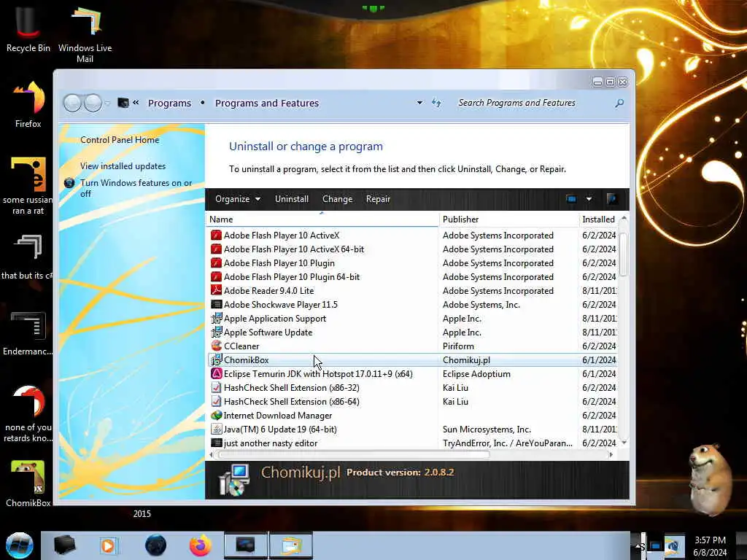
Task: Open Control Panel Home link
Action: [x=120, y=140]
